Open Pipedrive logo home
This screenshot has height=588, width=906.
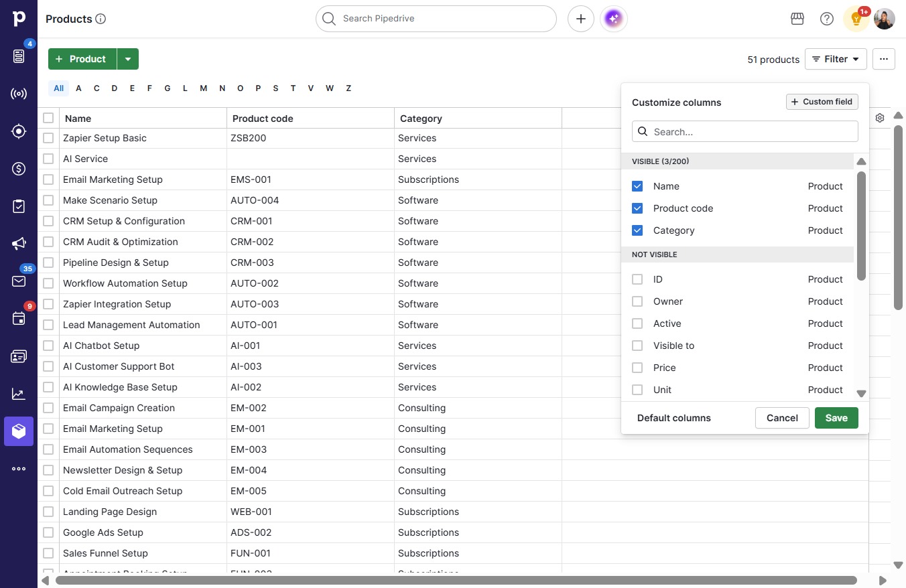tap(19, 19)
